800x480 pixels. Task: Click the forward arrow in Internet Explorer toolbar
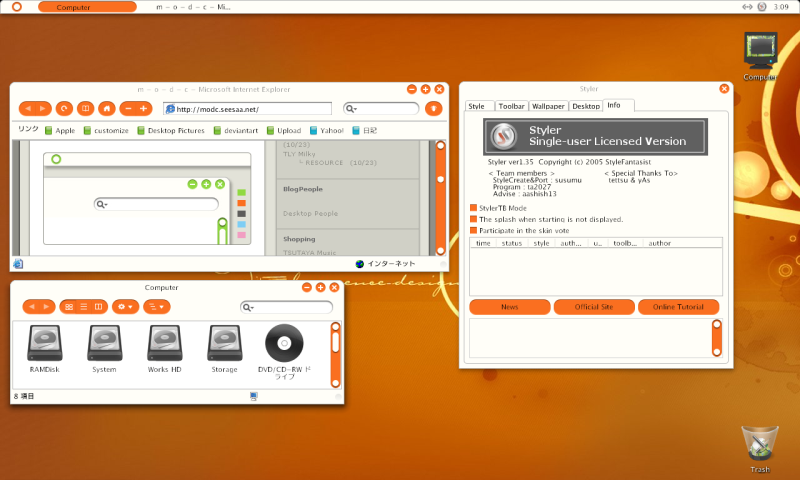click(43, 109)
